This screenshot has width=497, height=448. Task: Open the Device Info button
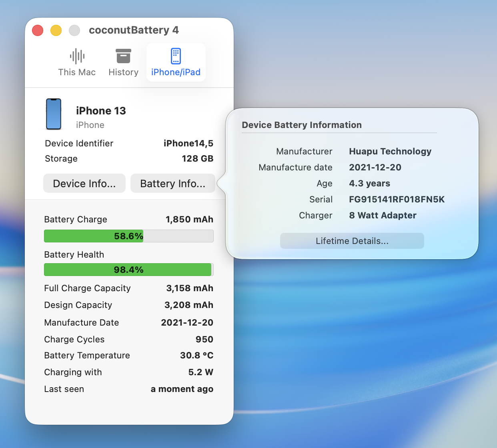point(84,183)
